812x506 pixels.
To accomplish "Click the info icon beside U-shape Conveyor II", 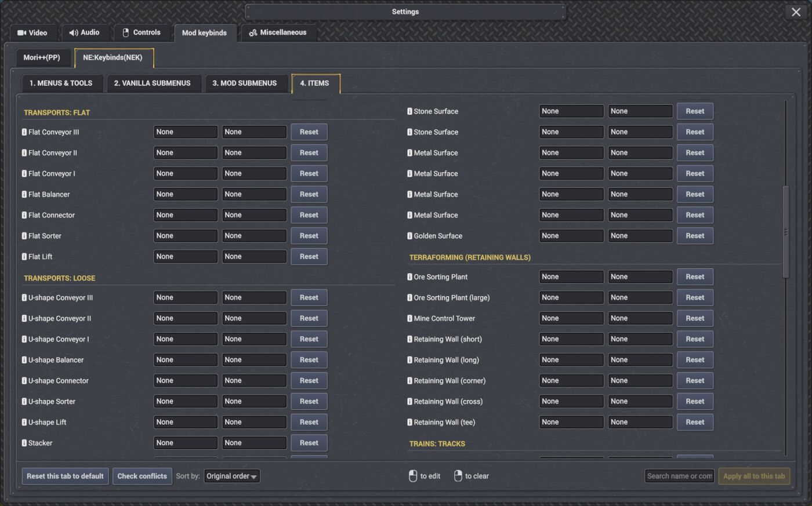I will click(x=24, y=319).
